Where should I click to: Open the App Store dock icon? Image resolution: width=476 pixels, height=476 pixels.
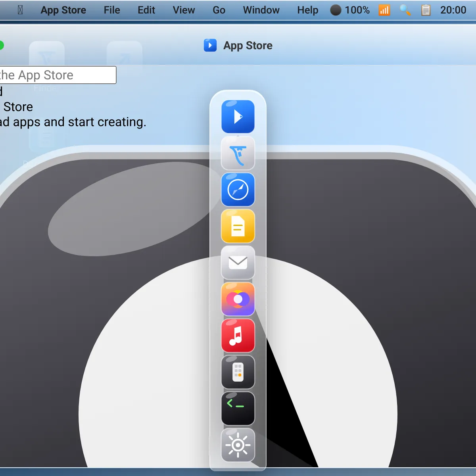pyautogui.click(x=238, y=117)
